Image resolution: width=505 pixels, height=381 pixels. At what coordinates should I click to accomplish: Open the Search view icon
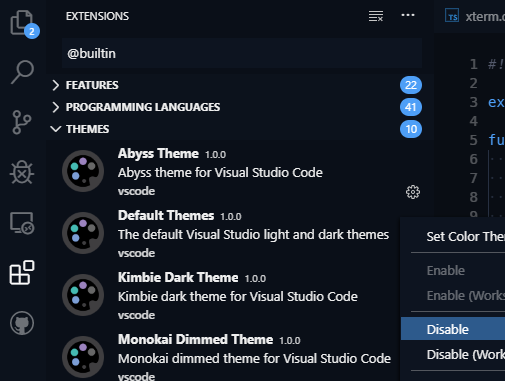(x=22, y=72)
